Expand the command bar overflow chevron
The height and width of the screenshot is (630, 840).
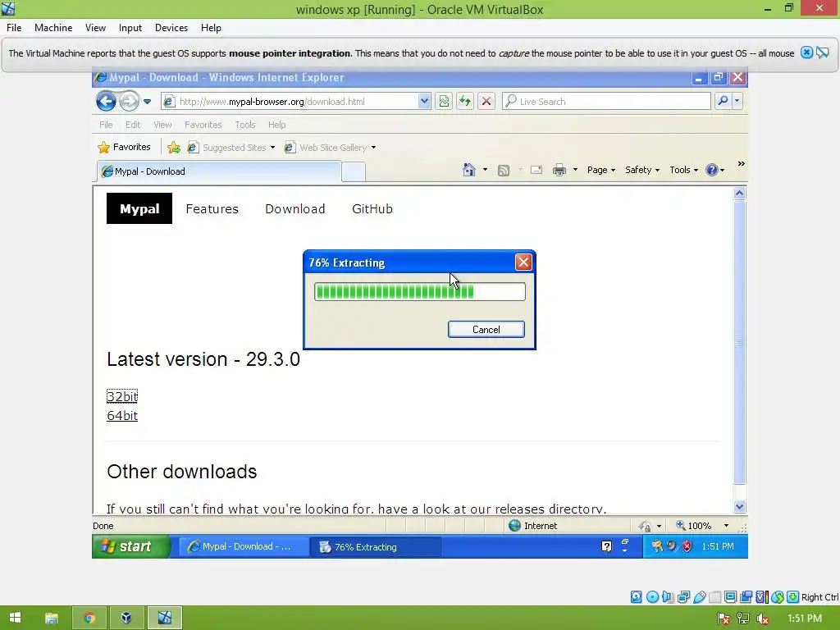click(741, 163)
